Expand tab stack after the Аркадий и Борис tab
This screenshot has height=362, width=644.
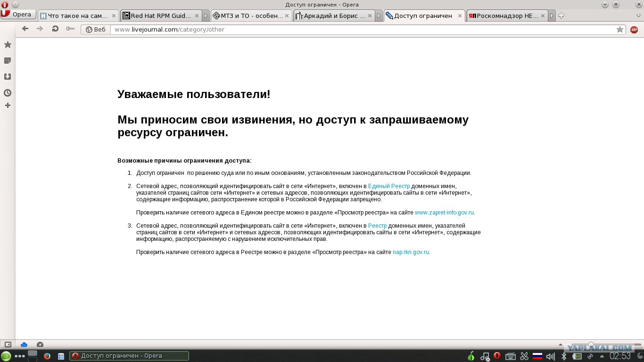coord(379,16)
